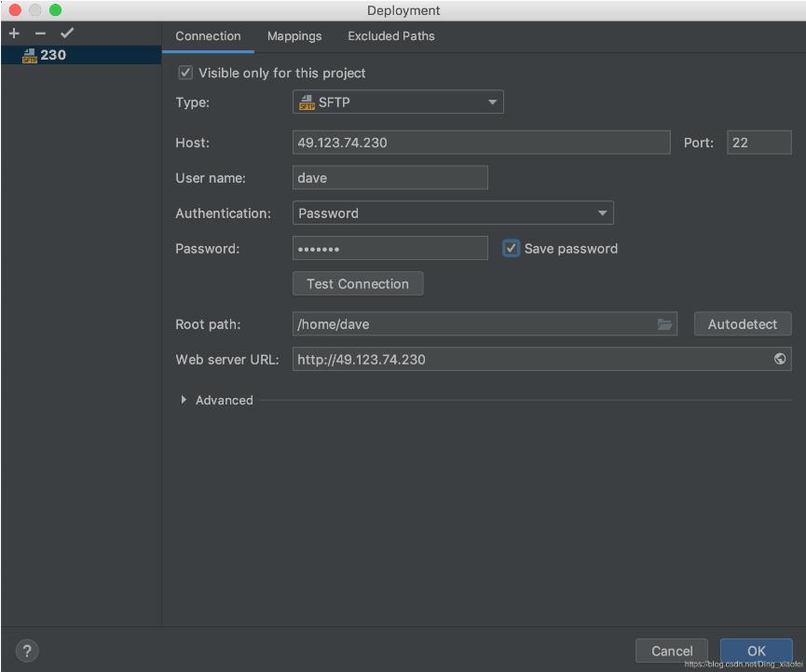The height and width of the screenshot is (672, 806).
Task: Remove selected server with minus icon
Action: 40,34
